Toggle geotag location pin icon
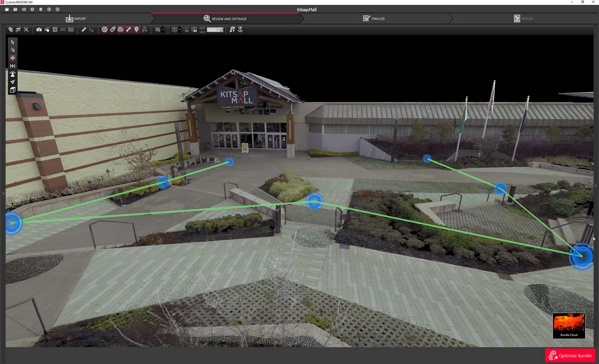599x364 pixels. pyautogui.click(x=136, y=30)
